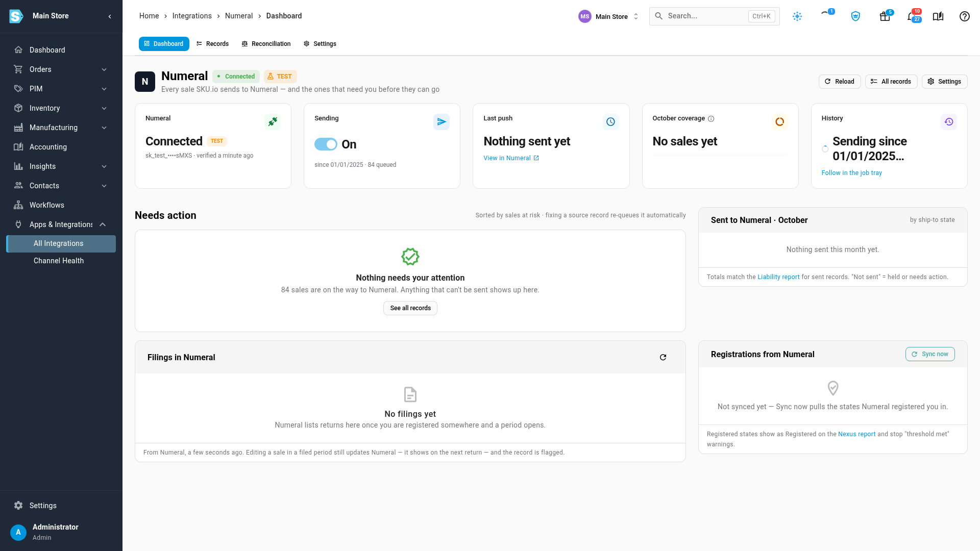The height and width of the screenshot is (551, 980).
Task: Expand the Manufacturing menu
Action: pyautogui.click(x=61, y=128)
